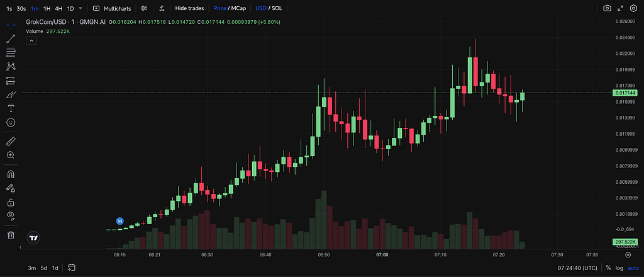Select the ruler measure tool
Image resolution: width=644 pixels, height=277 pixels.
[x=11, y=141]
